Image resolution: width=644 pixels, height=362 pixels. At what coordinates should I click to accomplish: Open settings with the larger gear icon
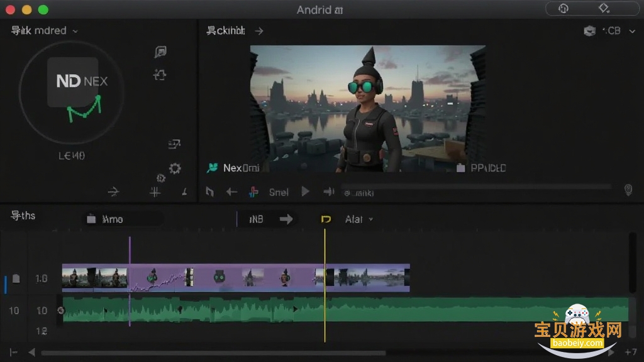point(175,168)
